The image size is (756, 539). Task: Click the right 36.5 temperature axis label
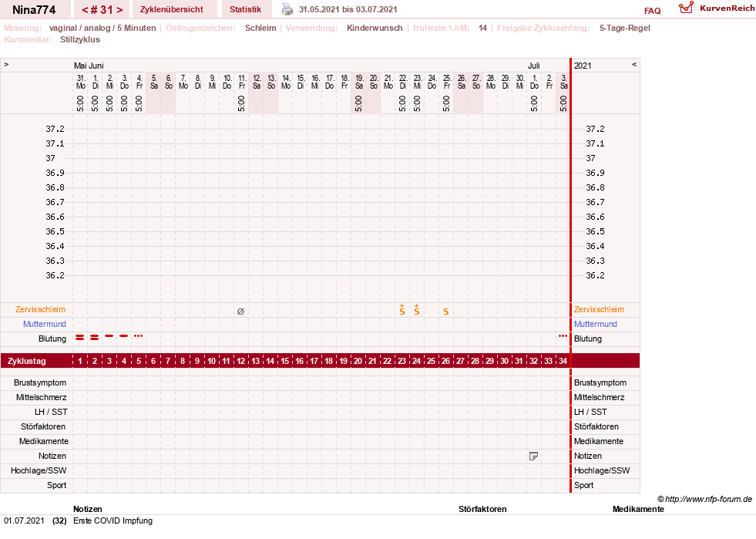click(595, 231)
